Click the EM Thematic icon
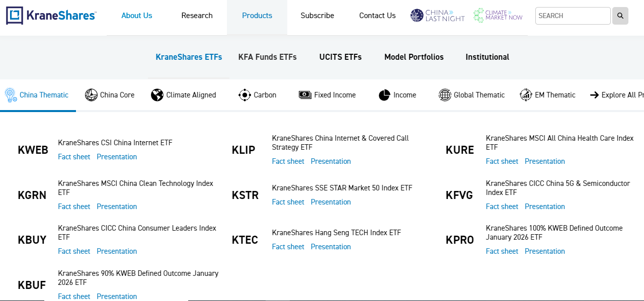Screen dimensions: 644x301 coord(526,95)
